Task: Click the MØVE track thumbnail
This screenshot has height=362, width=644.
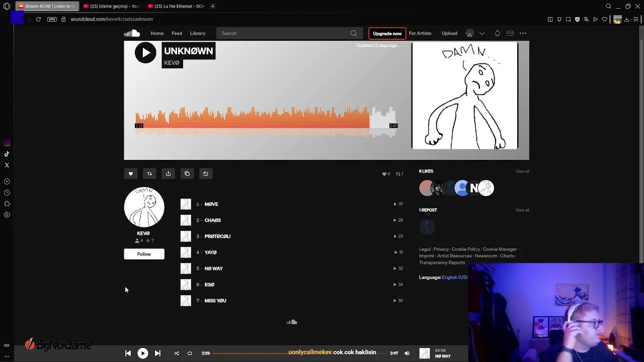Action: (186, 204)
